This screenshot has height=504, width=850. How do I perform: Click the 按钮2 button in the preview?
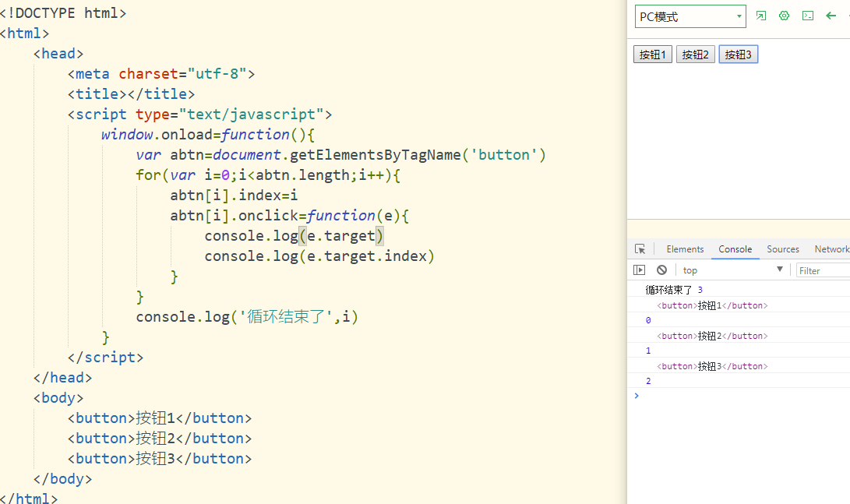pos(695,54)
